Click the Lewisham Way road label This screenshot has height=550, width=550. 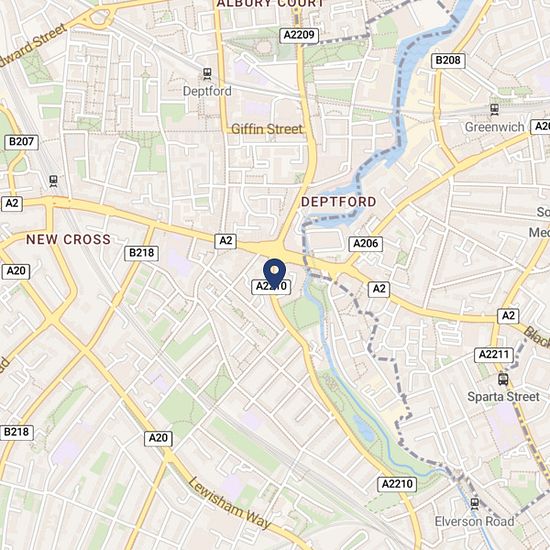230,503
